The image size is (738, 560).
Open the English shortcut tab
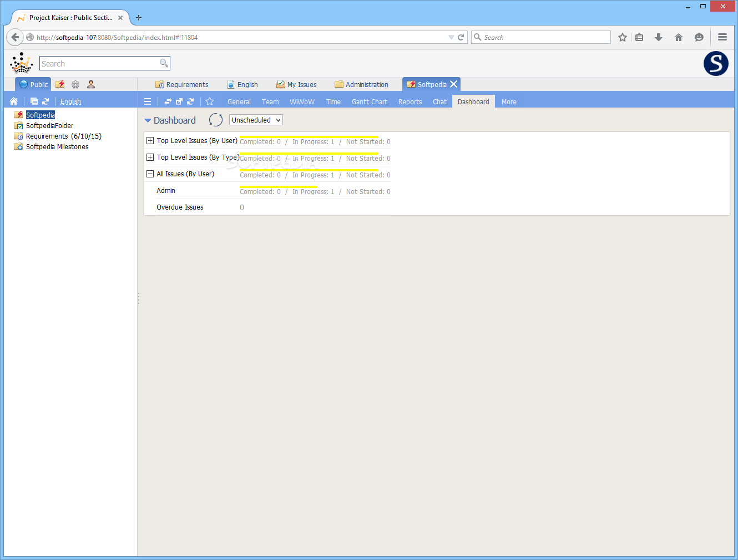242,85
